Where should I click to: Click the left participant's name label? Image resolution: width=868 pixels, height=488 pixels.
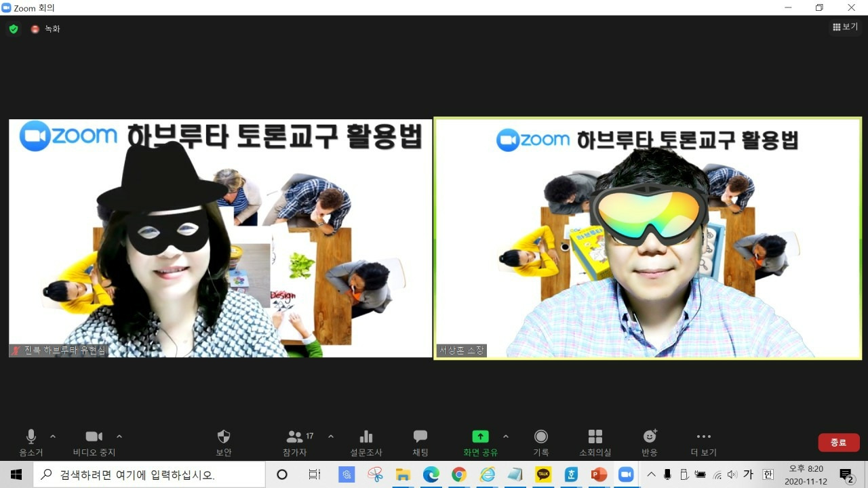tap(59, 350)
